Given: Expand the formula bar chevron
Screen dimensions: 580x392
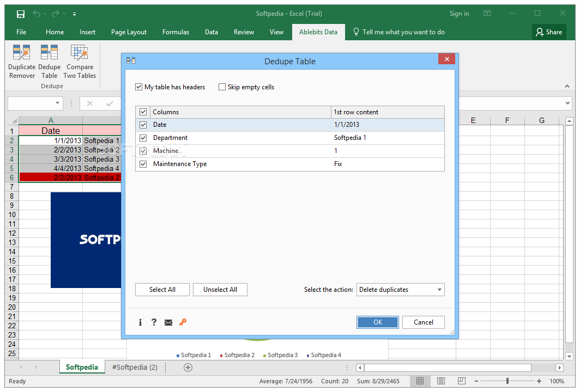Looking at the screenshot, I should pos(568,103).
